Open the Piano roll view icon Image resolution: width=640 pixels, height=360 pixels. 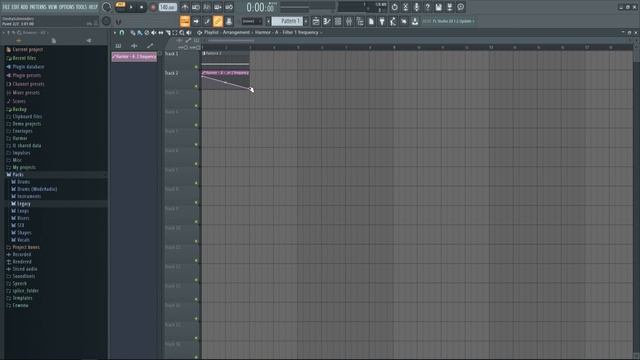pos(327,21)
